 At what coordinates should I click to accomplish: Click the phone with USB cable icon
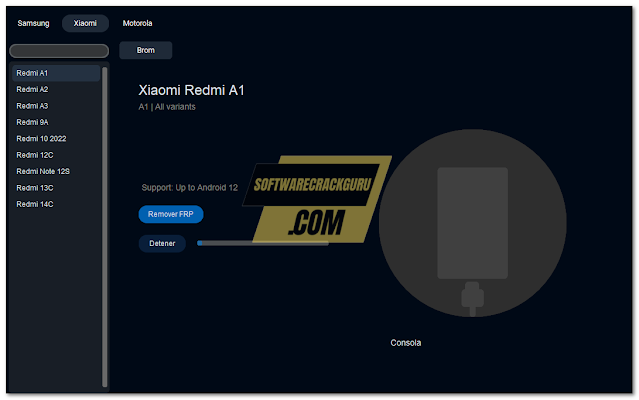point(473,223)
